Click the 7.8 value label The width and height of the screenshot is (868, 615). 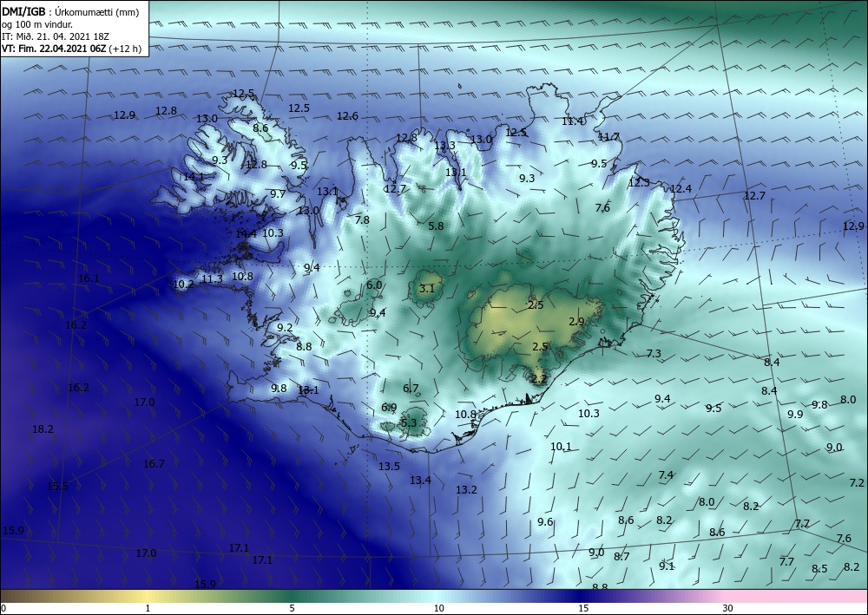coord(362,219)
